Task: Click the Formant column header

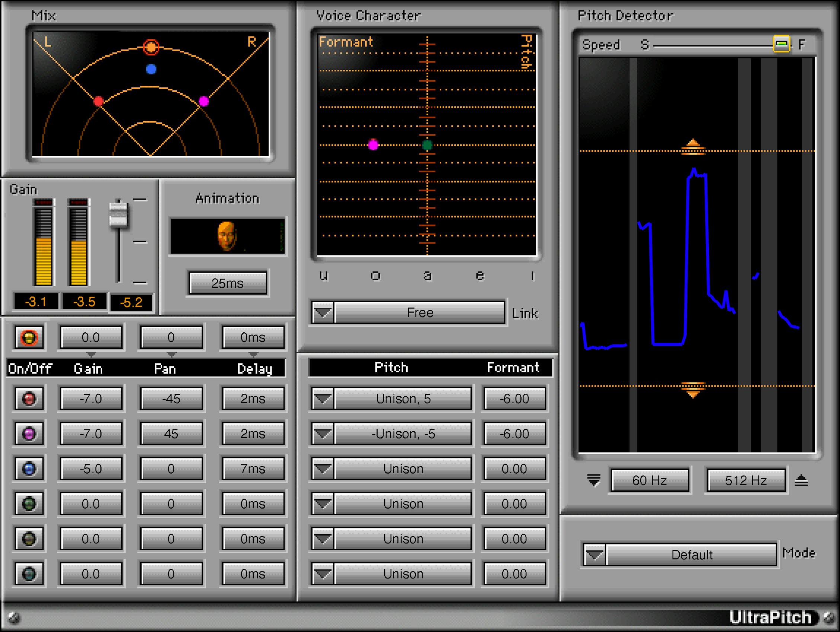Action: (513, 367)
